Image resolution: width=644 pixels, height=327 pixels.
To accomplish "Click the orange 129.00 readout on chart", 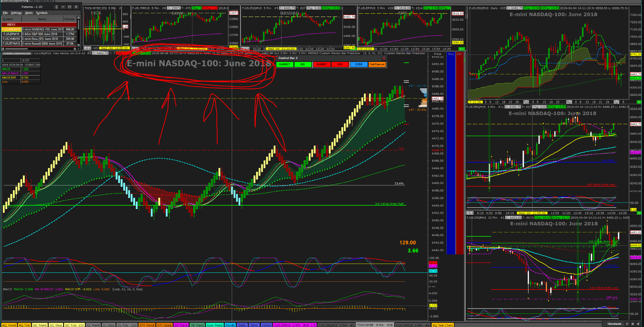I will (x=407, y=243).
